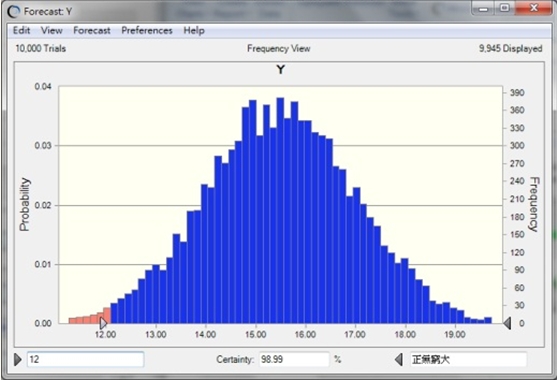Open the View menu
557x380 pixels.
pos(52,31)
